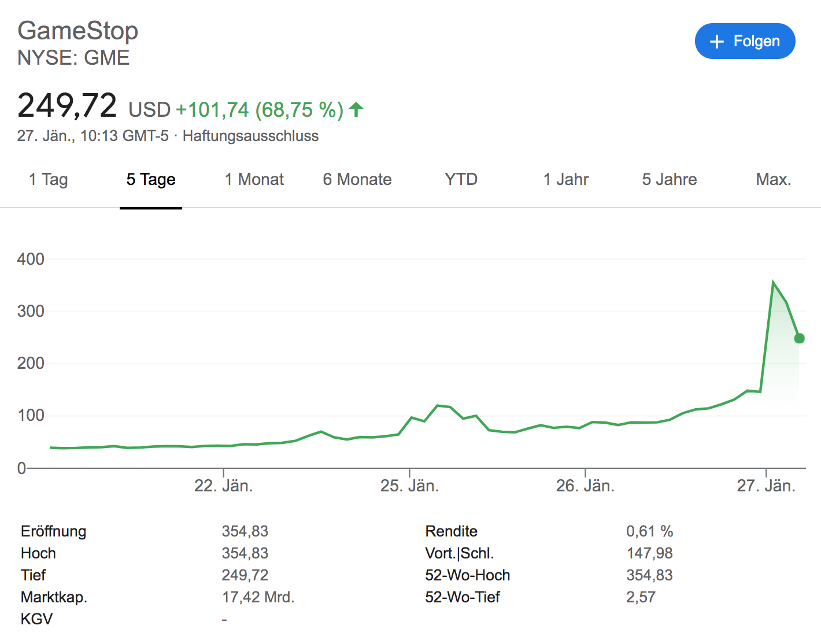
Task: Click the green upward price arrow
Action: pos(356,109)
